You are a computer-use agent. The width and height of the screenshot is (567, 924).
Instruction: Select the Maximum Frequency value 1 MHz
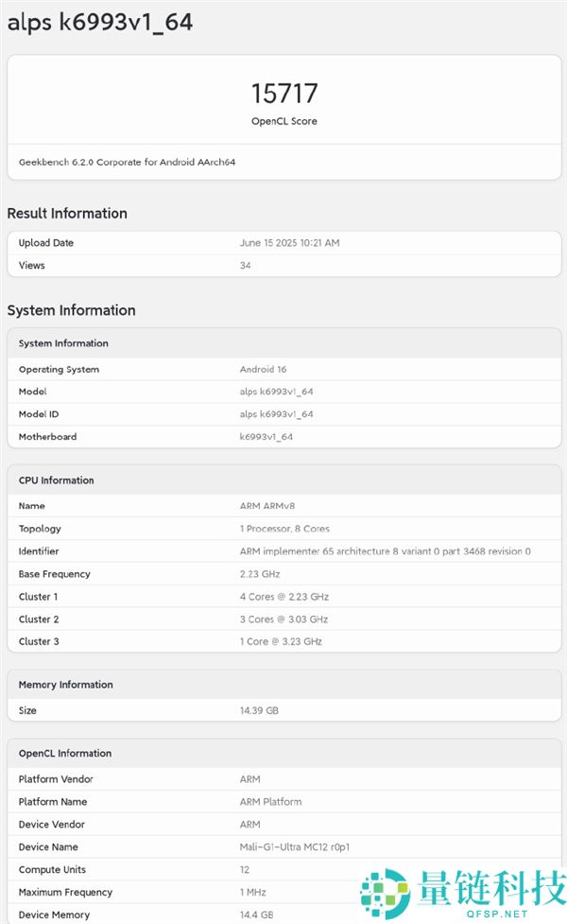[x=252, y=892]
